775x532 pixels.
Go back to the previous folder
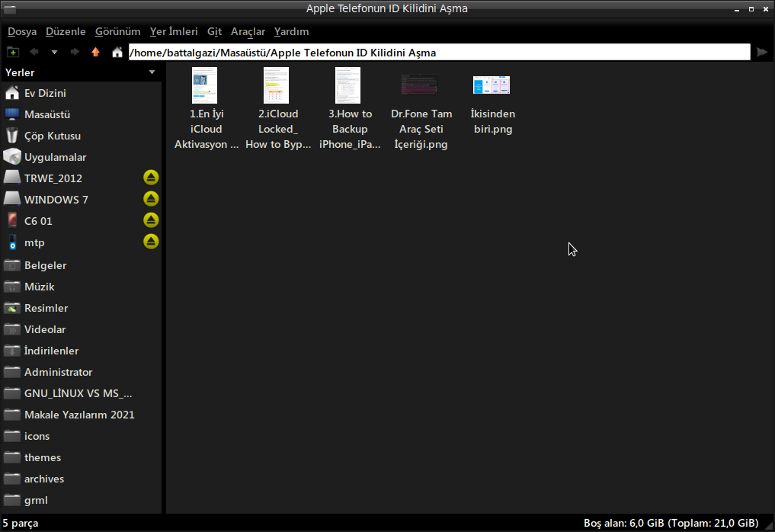(x=34, y=52)
